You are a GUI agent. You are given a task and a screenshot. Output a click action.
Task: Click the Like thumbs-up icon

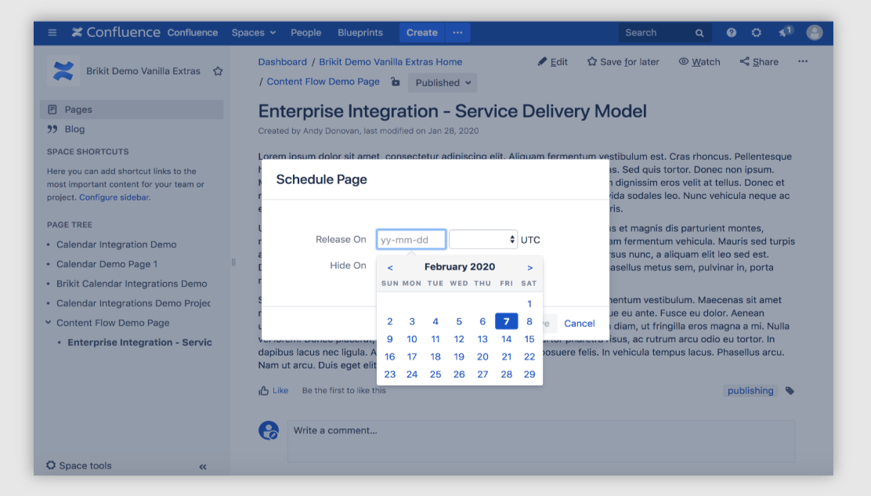[x=263, y=390]
